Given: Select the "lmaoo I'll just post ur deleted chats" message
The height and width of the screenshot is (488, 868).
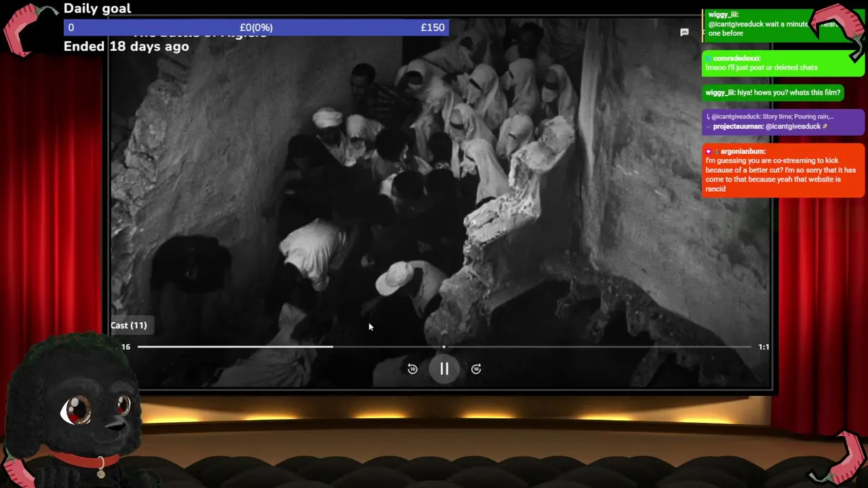Looking at the screenshot, I should pyautogui.click(x=762, y=68).
